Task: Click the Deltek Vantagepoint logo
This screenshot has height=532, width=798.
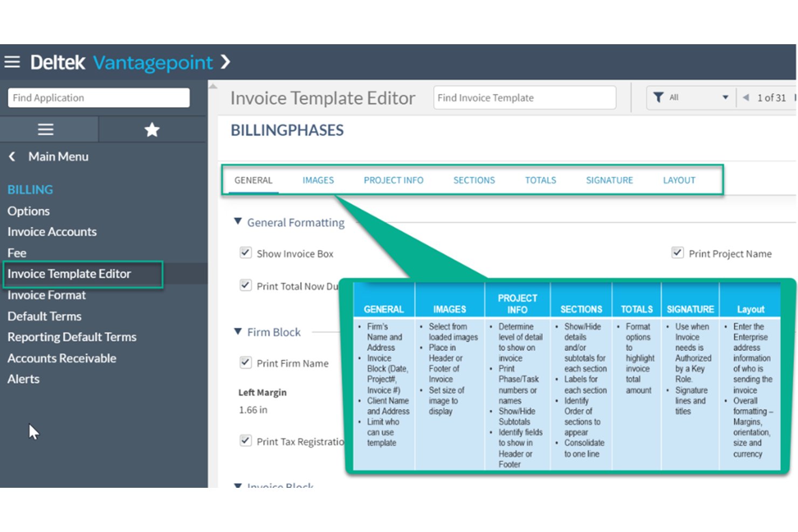Action: (122, 63)
